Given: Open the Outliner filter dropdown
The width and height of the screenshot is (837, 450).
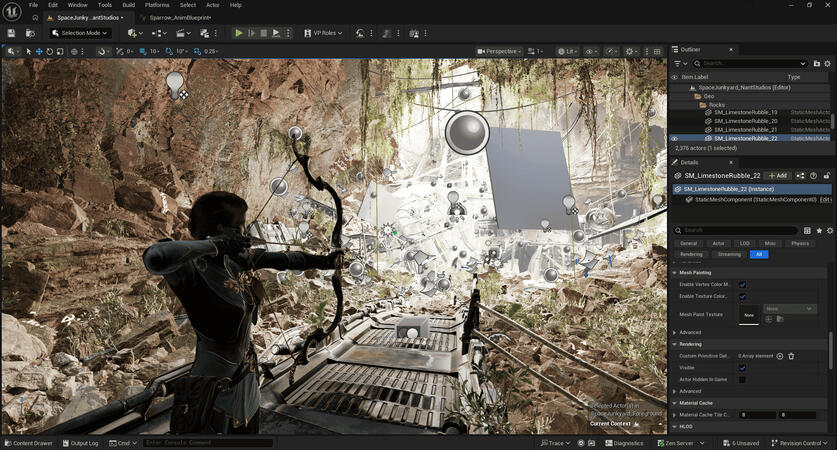Looking at the screenshot, I should click(680, 64).
